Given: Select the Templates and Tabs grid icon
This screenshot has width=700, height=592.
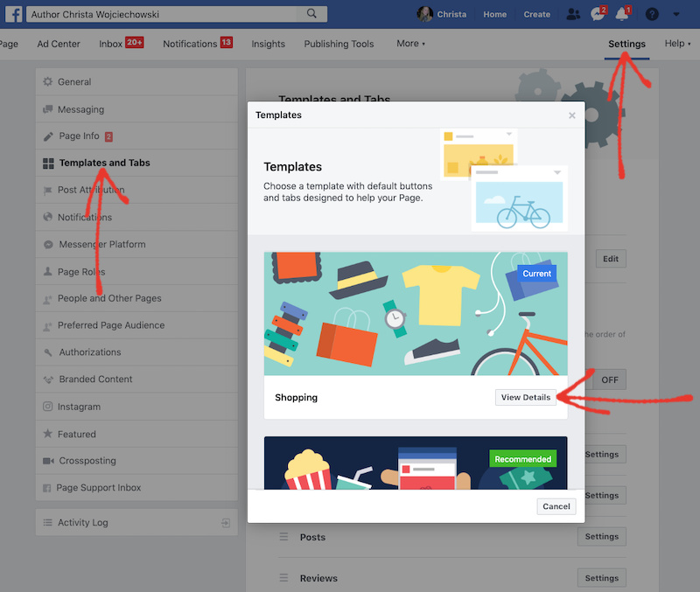Looking at the screenshot, I should tap(49, 163).
